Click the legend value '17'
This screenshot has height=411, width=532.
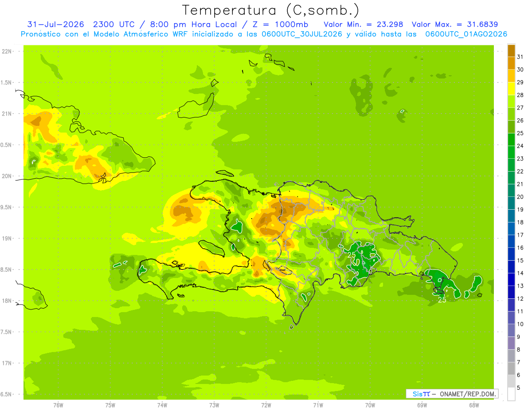(x=520, y=235)
